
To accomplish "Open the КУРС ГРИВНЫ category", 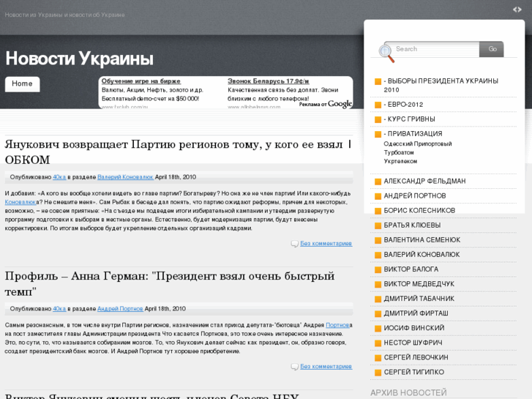I will click(410, 119).
